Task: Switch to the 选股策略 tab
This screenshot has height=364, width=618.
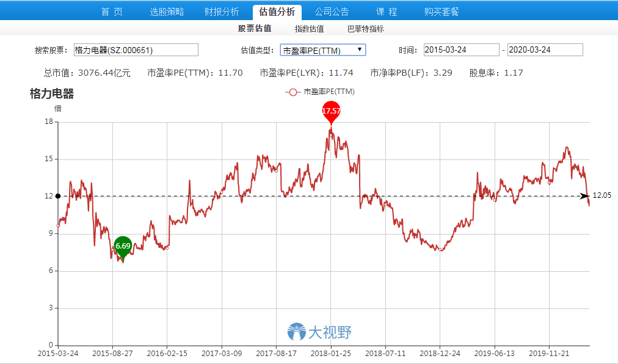Action: (167, 12)
